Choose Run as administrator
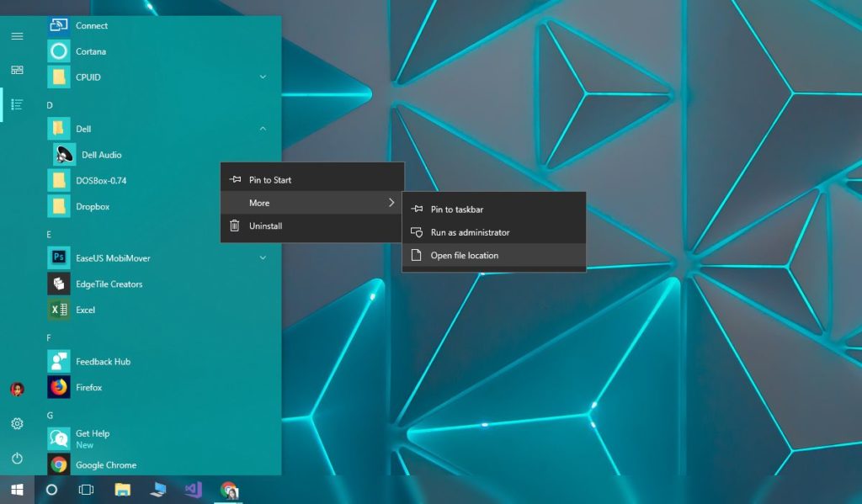The image size is (862, 504). pos(470,232)
